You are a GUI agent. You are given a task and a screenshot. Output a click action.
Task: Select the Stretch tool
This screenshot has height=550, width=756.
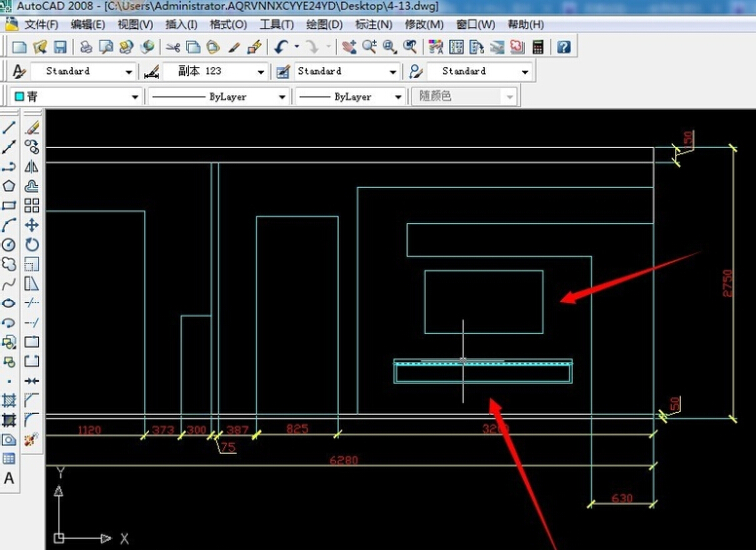pyautogui.click(x=32, y=284)
